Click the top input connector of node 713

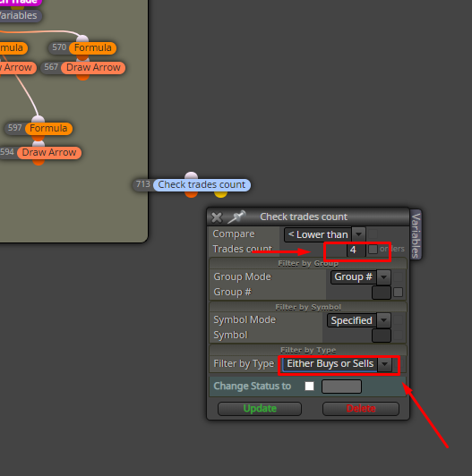[191, 175]
